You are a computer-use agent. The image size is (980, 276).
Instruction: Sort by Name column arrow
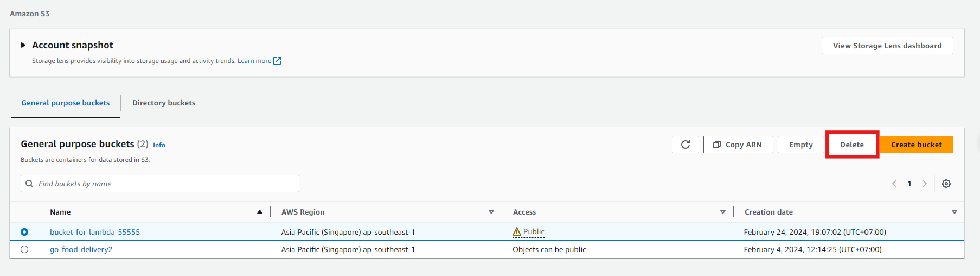260,212
